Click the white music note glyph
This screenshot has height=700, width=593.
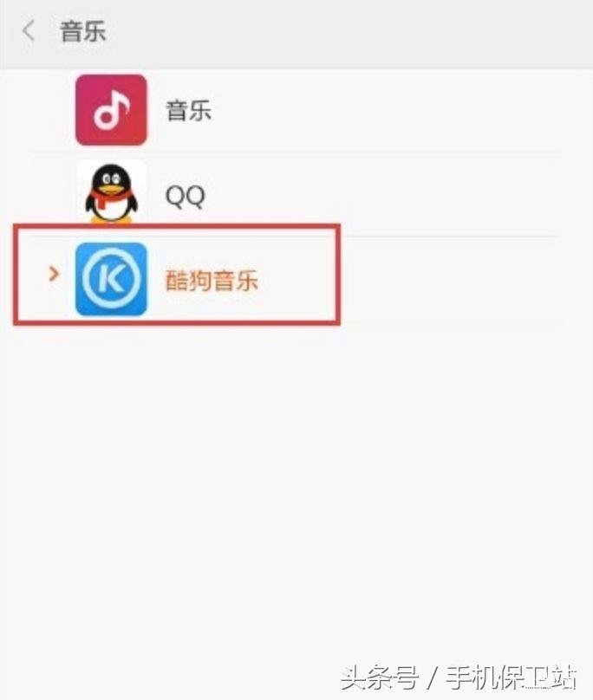[x=111, y=110]
